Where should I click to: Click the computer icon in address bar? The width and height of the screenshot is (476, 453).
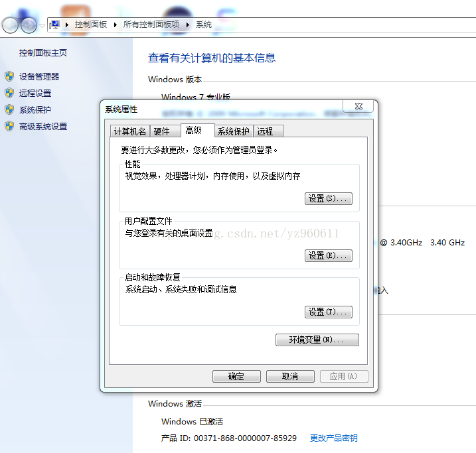55,25
